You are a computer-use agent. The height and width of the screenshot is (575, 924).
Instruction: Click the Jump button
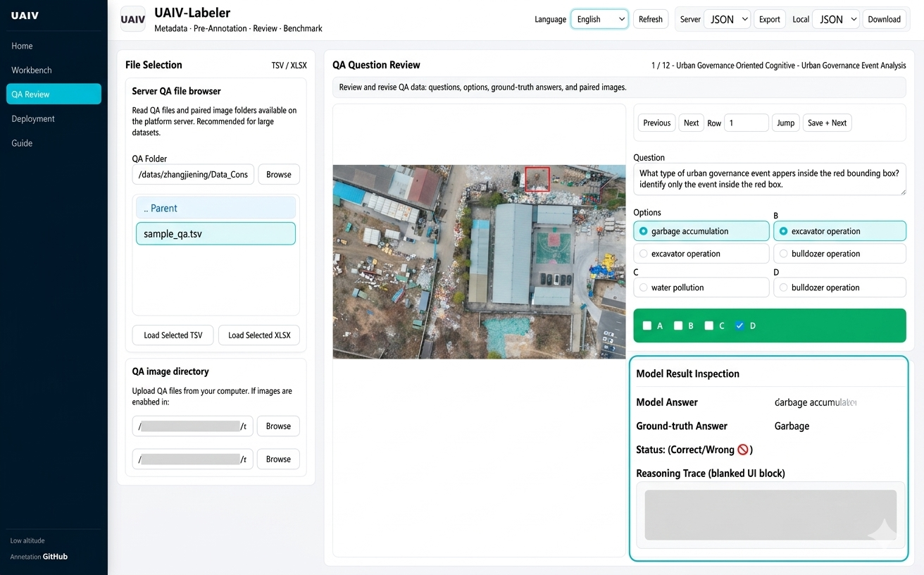[785, 123]
